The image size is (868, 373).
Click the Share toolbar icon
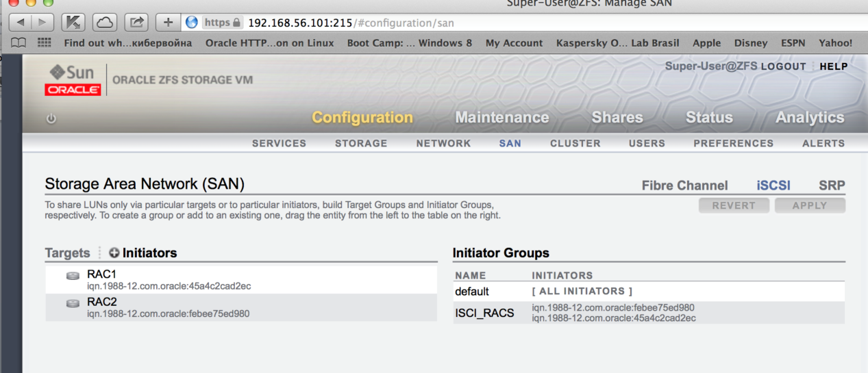136,23
